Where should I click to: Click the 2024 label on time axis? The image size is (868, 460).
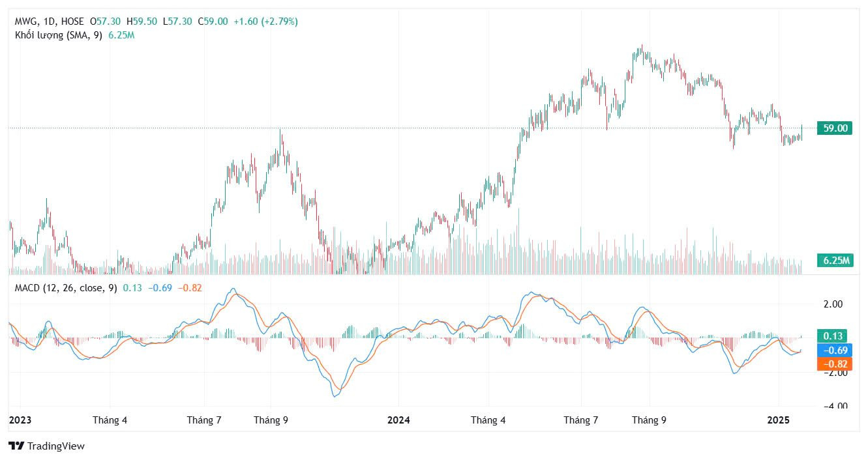[x=398, y=420]
